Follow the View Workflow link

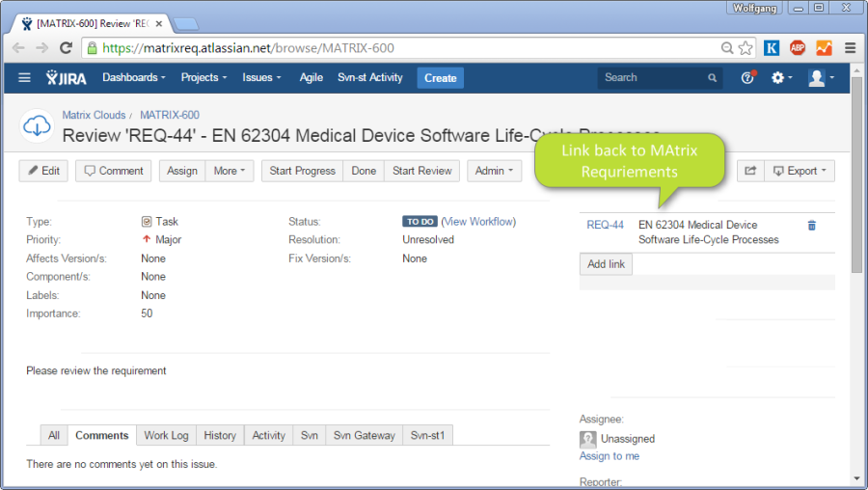[x=478, y=222]
